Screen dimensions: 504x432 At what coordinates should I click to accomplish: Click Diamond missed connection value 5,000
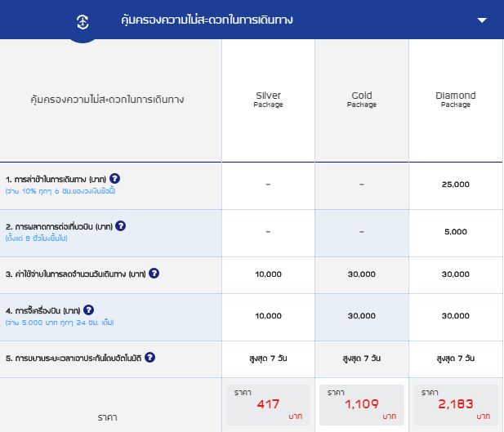point(455,232)
